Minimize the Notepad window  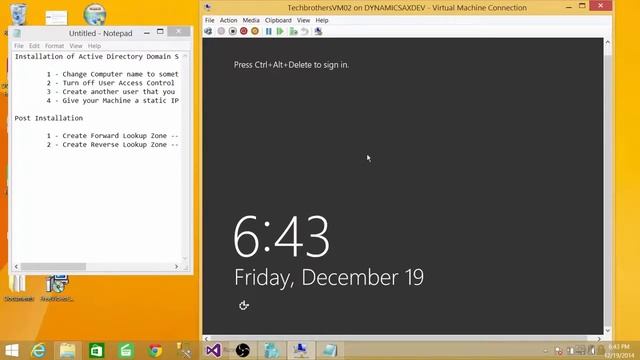(x=147, y=33)
